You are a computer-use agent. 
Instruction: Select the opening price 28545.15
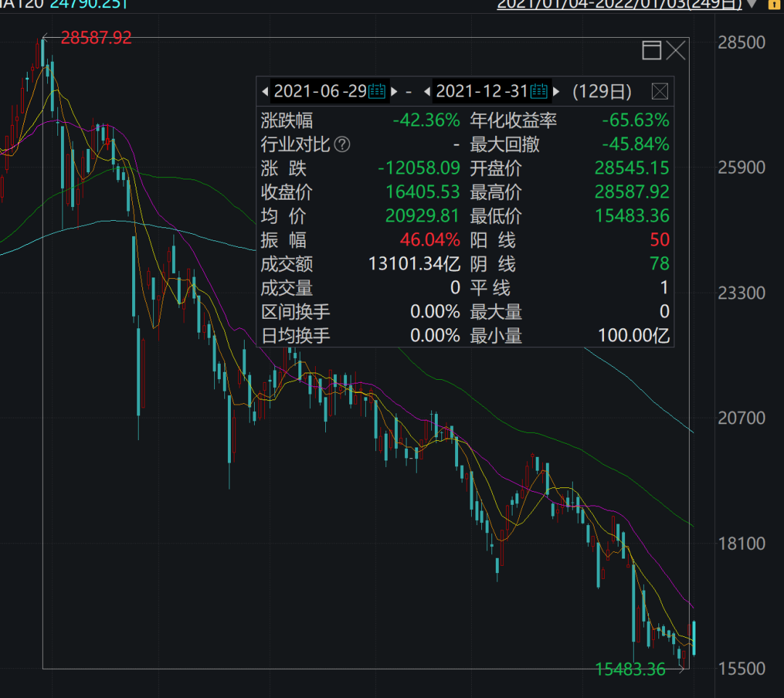[632, 168]
